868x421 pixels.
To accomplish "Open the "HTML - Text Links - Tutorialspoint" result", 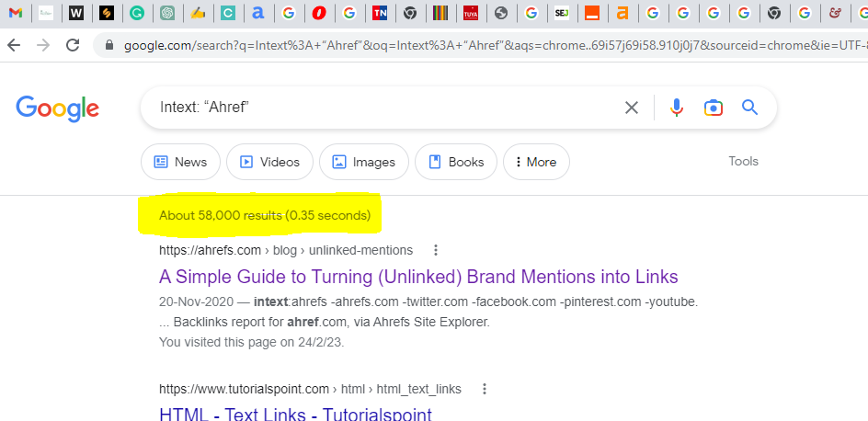I will tap(295, 414).
